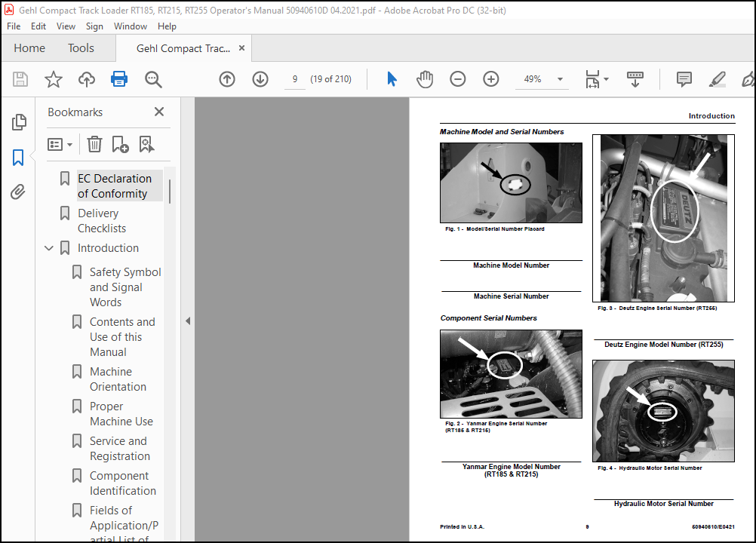Click the Yanmar engine photo

(x=511, y=374)
